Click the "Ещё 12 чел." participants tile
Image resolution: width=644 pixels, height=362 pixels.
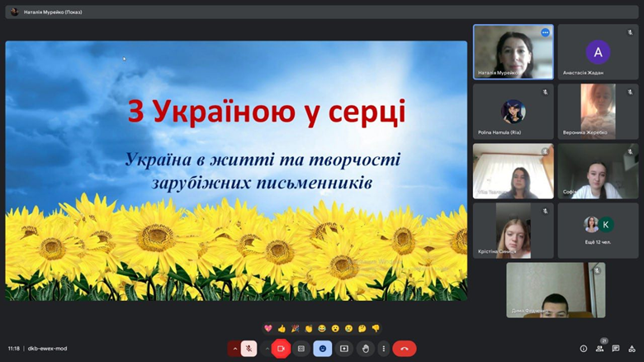(x=597, y=231)
